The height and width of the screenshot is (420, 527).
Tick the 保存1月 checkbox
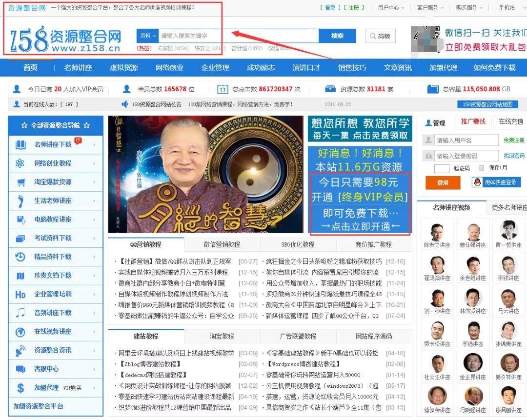click(x=481, y=168)
